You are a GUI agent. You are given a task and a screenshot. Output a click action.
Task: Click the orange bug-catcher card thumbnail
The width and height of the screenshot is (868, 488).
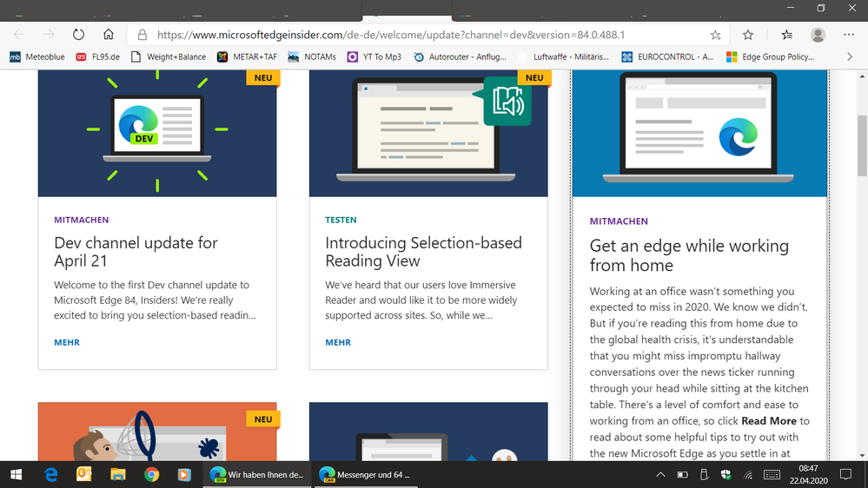click(157, 432)
